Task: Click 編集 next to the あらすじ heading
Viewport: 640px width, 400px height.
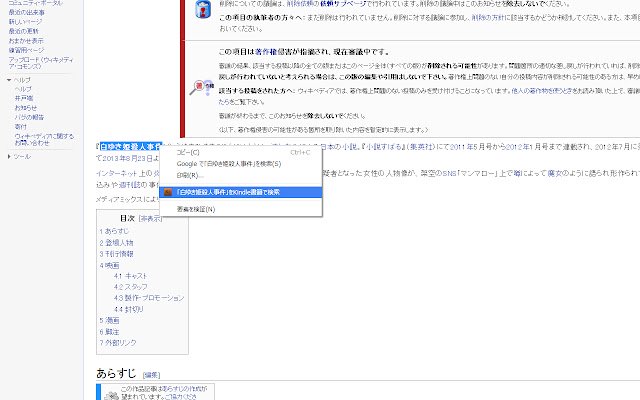Action: [x=151, y=375]
